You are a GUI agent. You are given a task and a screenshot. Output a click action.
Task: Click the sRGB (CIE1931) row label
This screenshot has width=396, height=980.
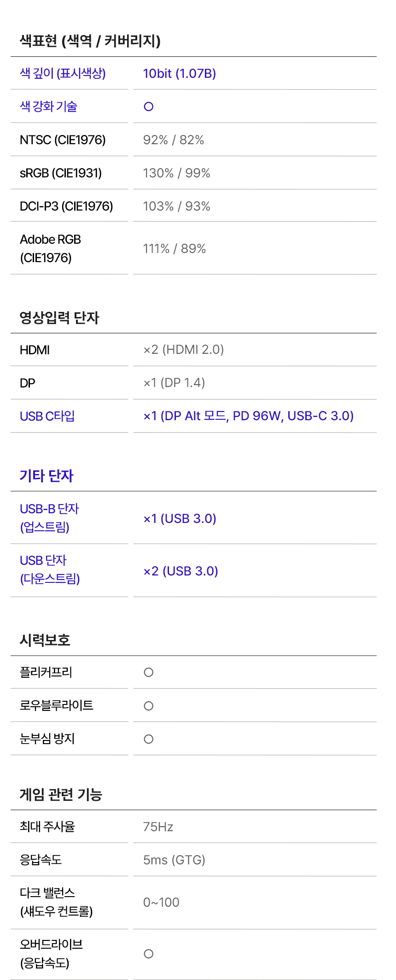[61, 173]
